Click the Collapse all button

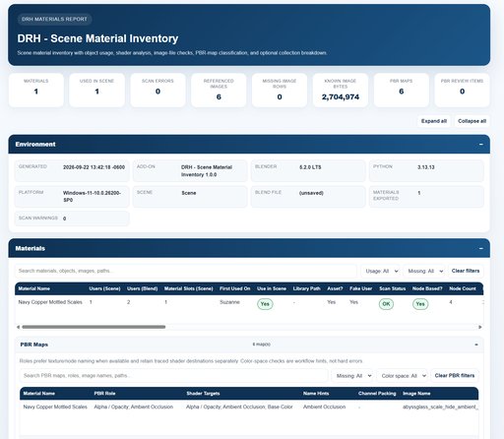[x=472, y=121]
